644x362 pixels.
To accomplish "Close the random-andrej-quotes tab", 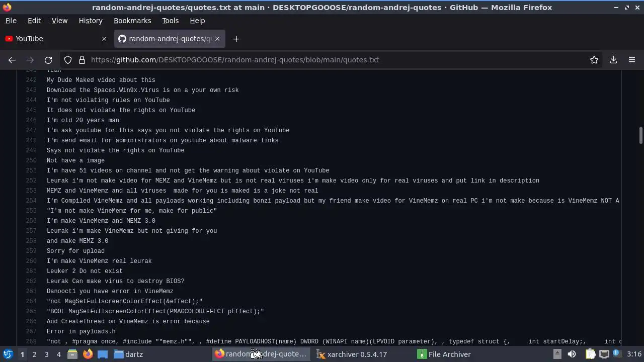I will 217,39.
